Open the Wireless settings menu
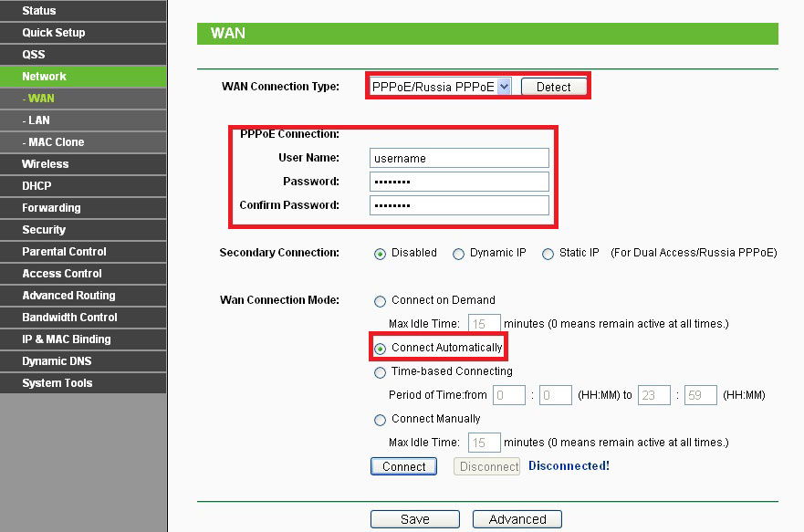Screen dimensions: 804x532 pyautogui.click(x=83, y=164)
